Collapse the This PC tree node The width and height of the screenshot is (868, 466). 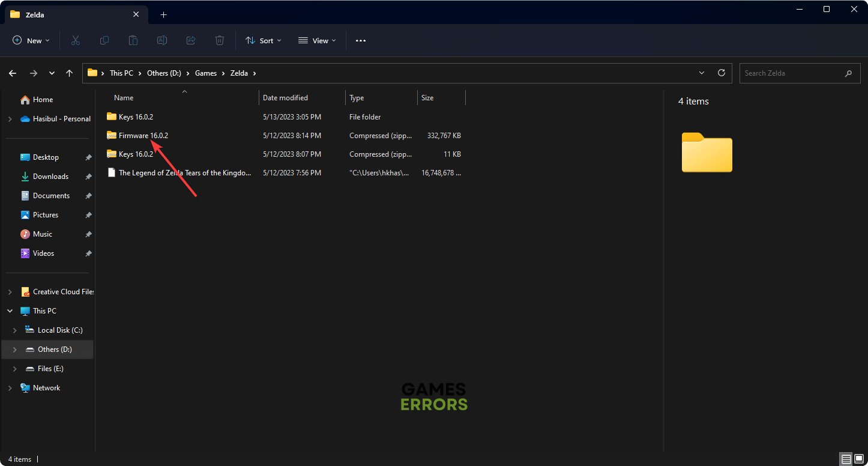click(x=10, y=311)
